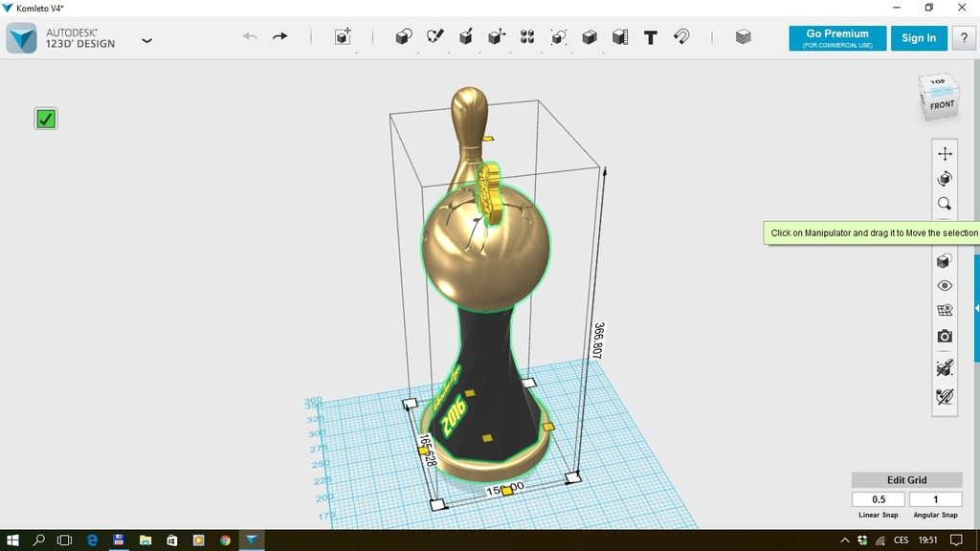Redo the last undone action
This screenshot has height=551, width=980.
(280, 36)
